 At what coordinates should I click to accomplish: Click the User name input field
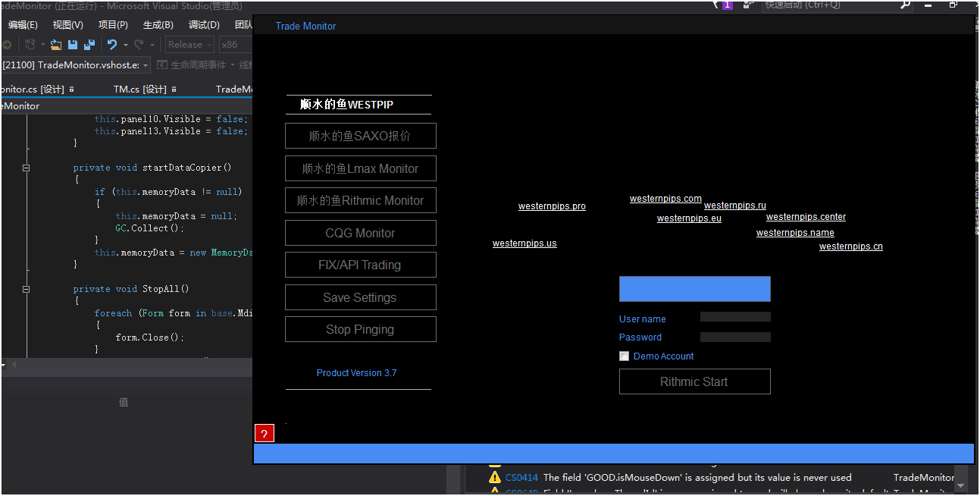coord(735,317)
